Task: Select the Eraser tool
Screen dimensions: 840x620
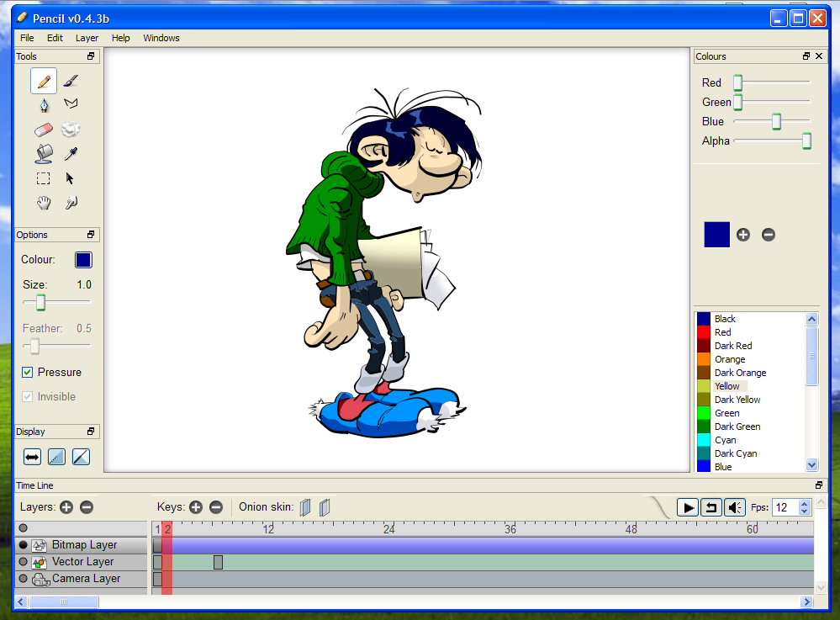Action: [x=43, y=129]
